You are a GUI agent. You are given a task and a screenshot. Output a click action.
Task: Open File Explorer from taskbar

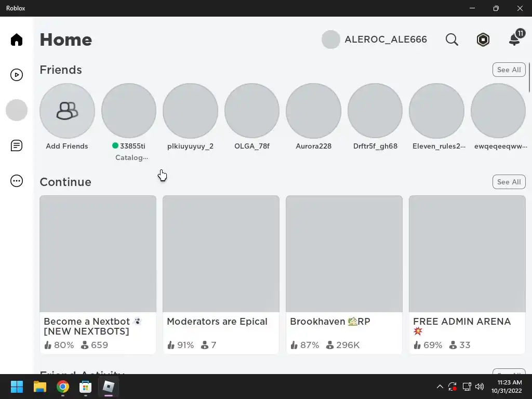coord(39,387)
